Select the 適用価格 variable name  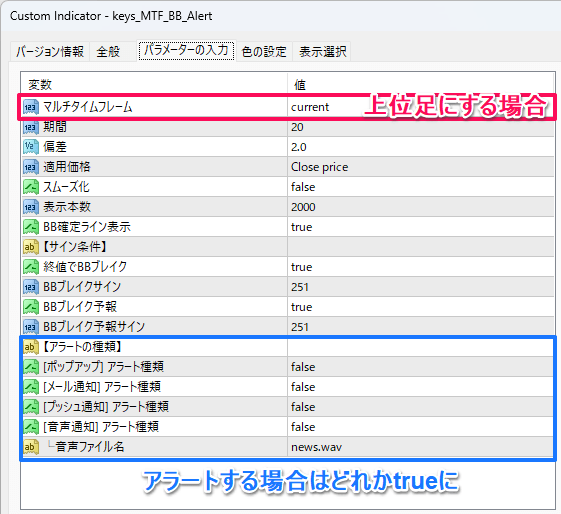coord(67,167)
